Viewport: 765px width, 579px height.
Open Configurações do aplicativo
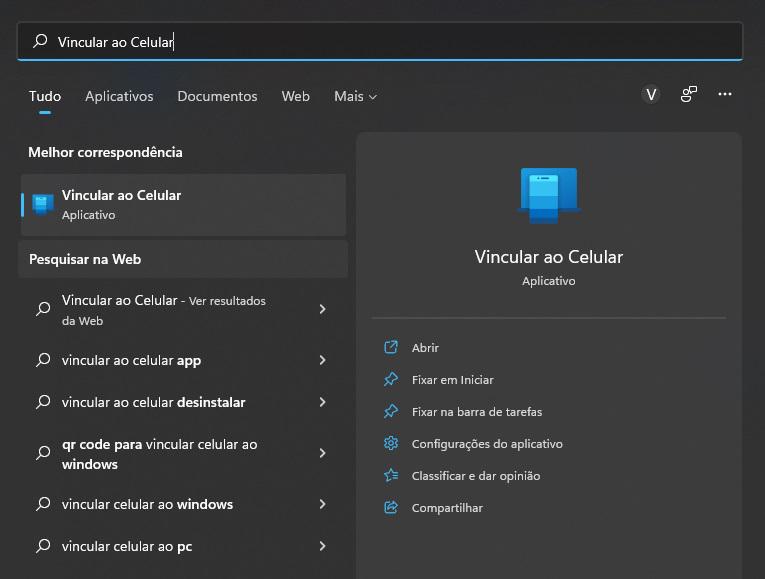click(x=487, y=444)
